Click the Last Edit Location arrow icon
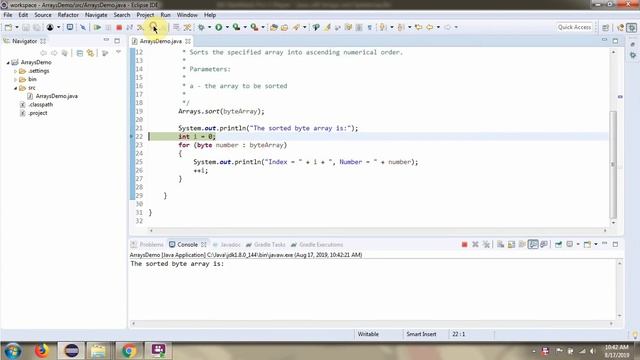 [418, 27]
